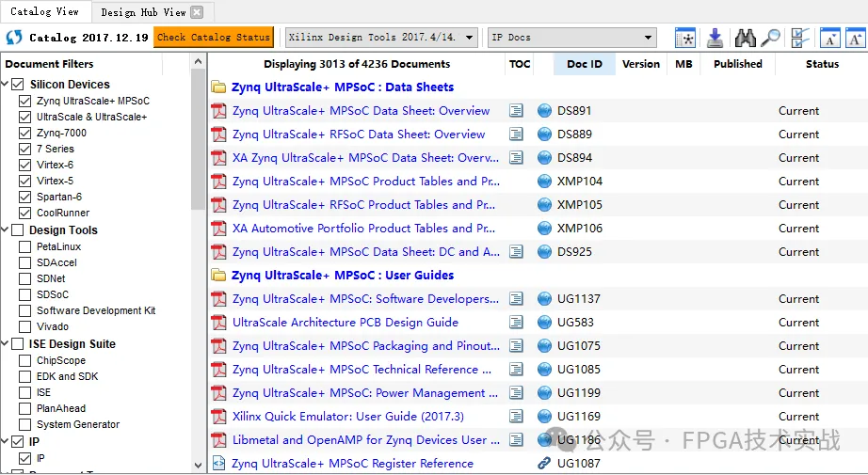Screen dimensions: 868x475
Task: Enable the ISE Design Suite checkbox
Action: coord(18,344)
